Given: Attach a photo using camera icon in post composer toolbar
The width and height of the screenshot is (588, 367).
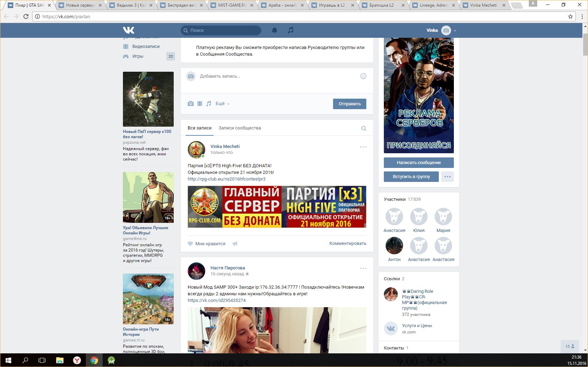Looking at the screenshot, I should click(191, 104).
